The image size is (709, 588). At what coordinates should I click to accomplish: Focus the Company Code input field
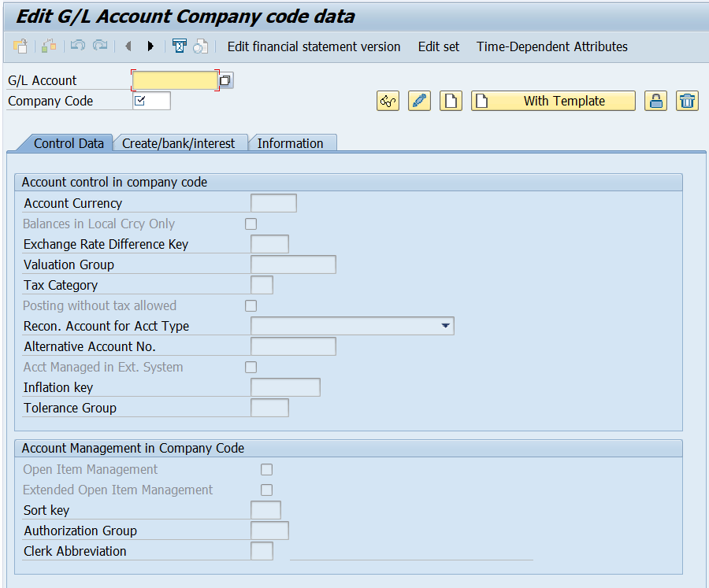151,101
